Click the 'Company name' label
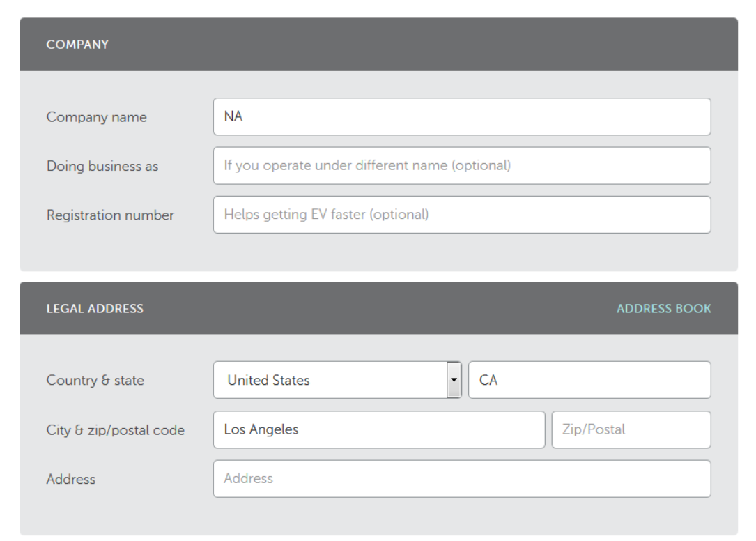756x541 pixels. click(x=96, y=117)
